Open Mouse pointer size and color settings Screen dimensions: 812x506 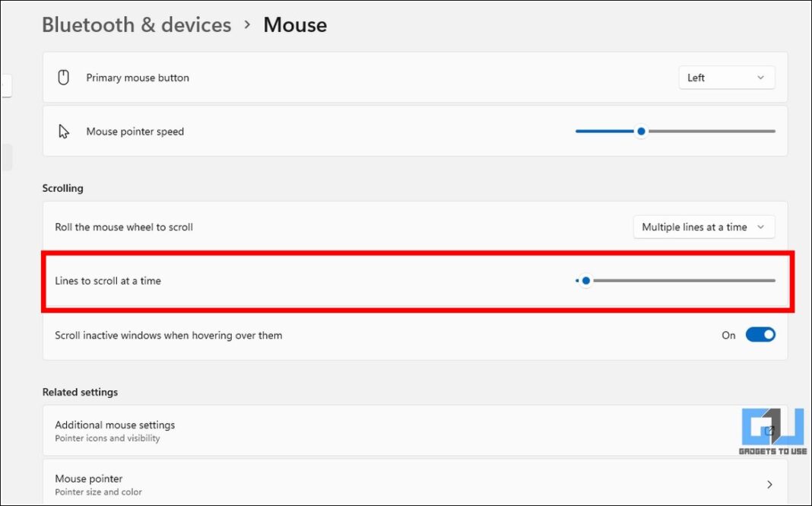pyautogui.click(x=415, y=483)
